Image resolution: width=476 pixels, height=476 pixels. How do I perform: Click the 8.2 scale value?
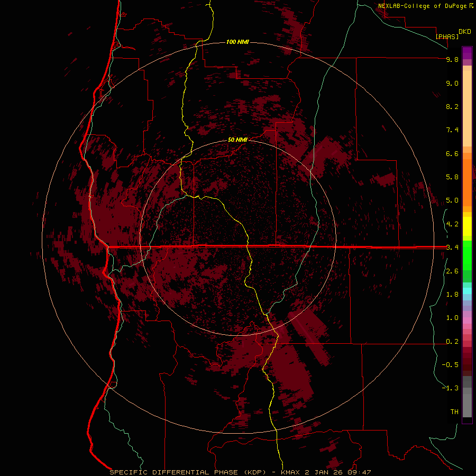coord(452,106)
